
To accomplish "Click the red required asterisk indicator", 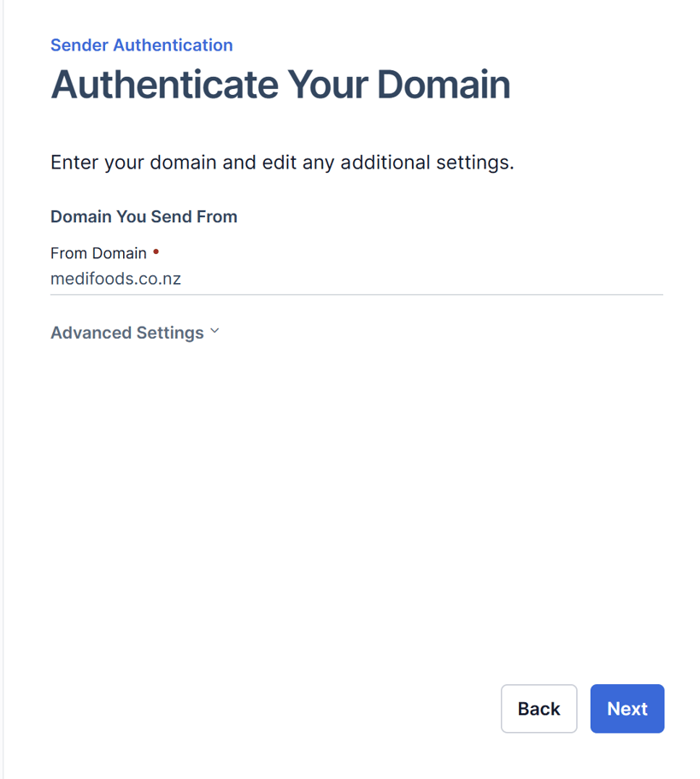I will click(155, 251).
